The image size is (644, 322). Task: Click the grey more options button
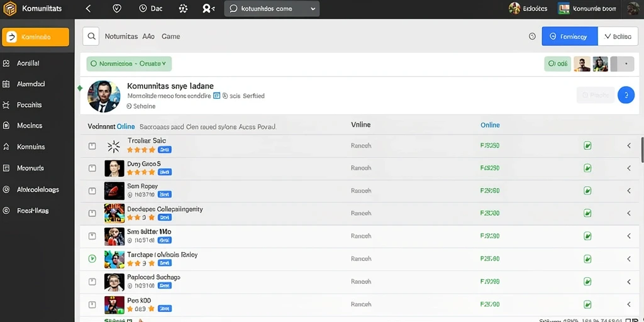(622, 64)
